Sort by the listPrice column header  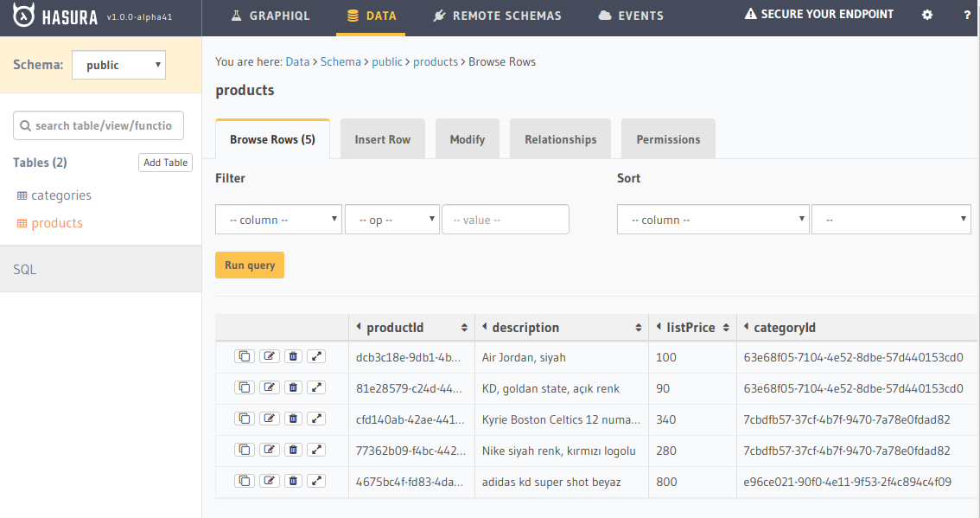(690, 328)
